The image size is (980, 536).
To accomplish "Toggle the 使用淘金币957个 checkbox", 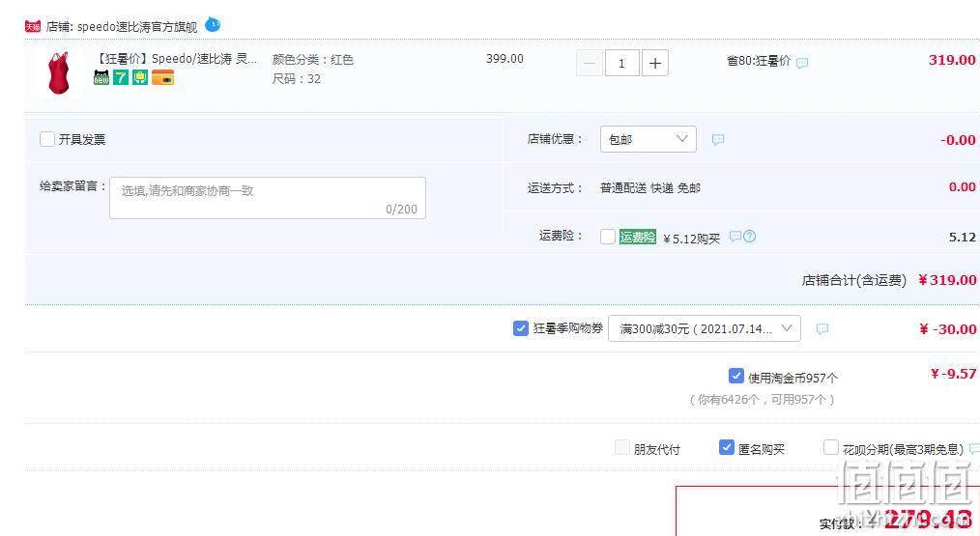I will point(736,376).
